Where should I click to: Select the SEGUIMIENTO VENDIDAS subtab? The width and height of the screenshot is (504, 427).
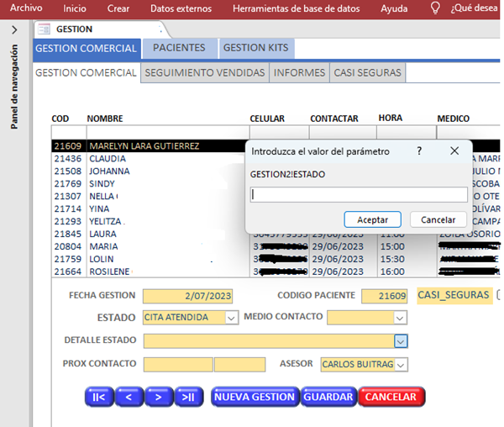pyautogui.click(x=205, y=72)
